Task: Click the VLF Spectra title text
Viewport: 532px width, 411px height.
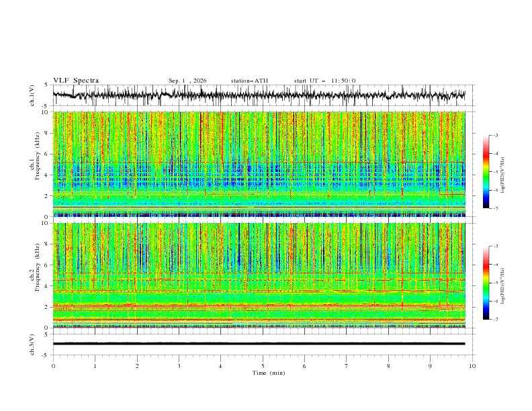Action: 76,81
